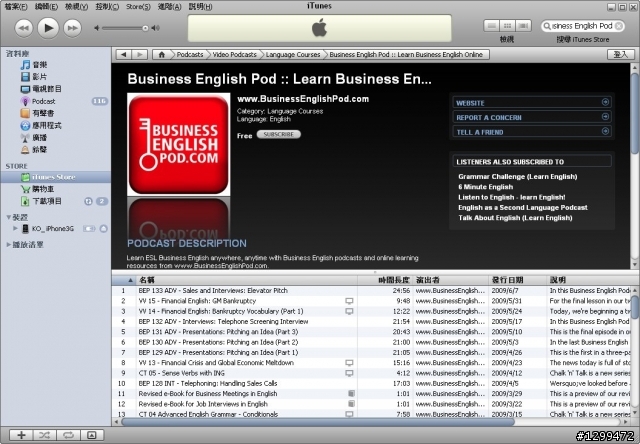The height and width of the screenshot is (444, 640).
Task: Click the SUBSCRIBE button
Action: [x=279, y=134]
